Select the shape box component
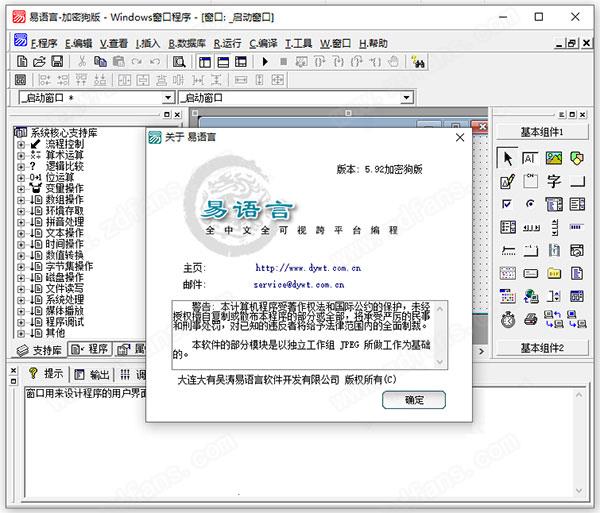 tap(577, 158)
